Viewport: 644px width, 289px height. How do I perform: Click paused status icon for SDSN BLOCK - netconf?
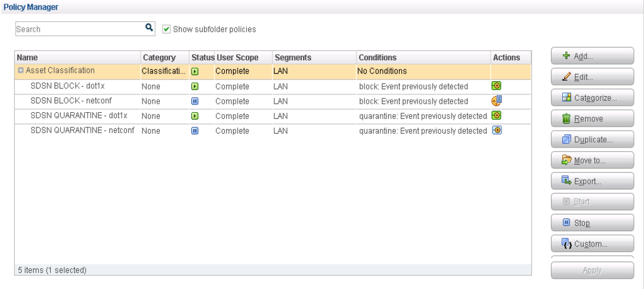tap(194, 101)
